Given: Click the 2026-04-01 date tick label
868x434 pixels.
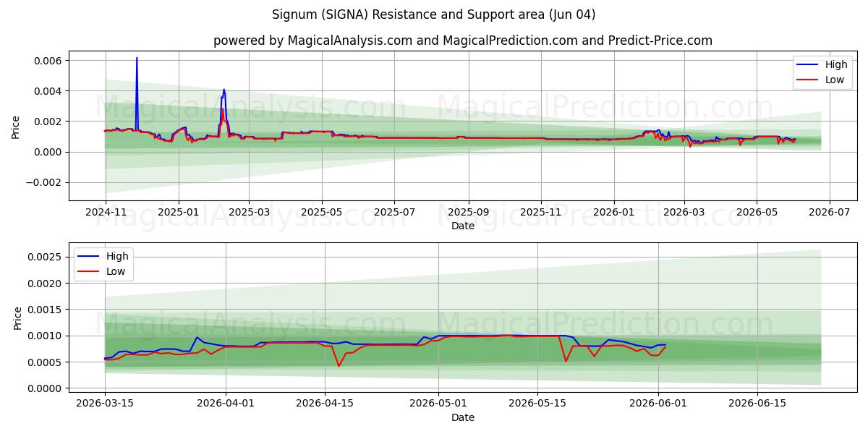Looking at the screenshot, I should 226,404.
